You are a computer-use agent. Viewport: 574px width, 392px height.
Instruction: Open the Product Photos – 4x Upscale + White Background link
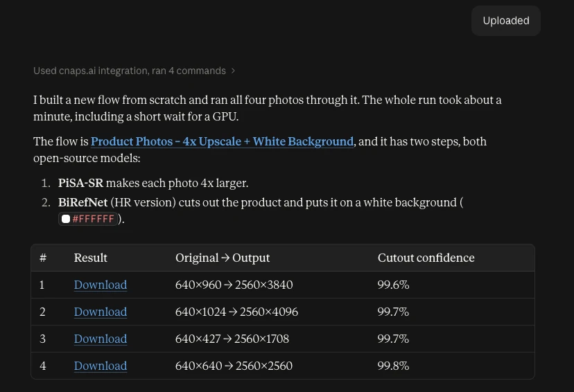pos(223,141)
